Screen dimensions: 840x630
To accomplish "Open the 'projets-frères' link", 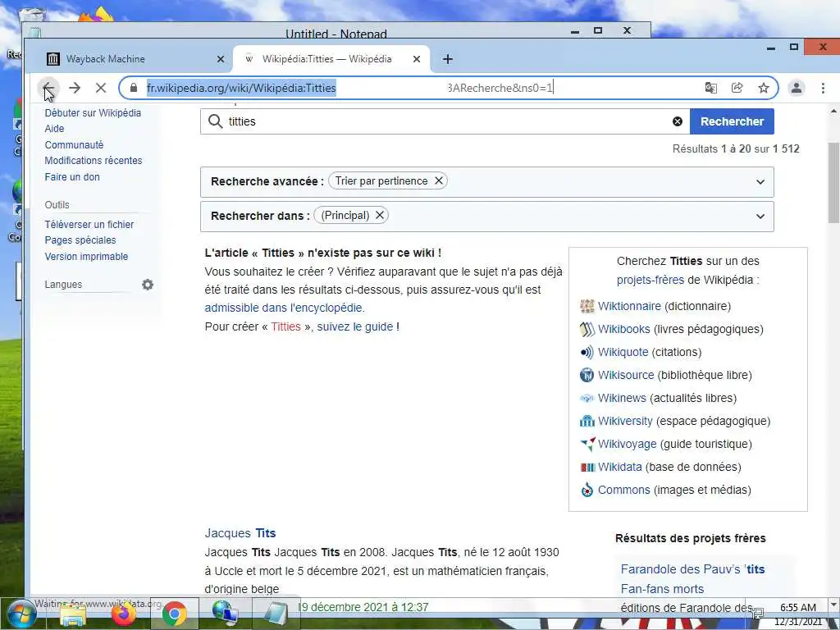I will [650, 280].
